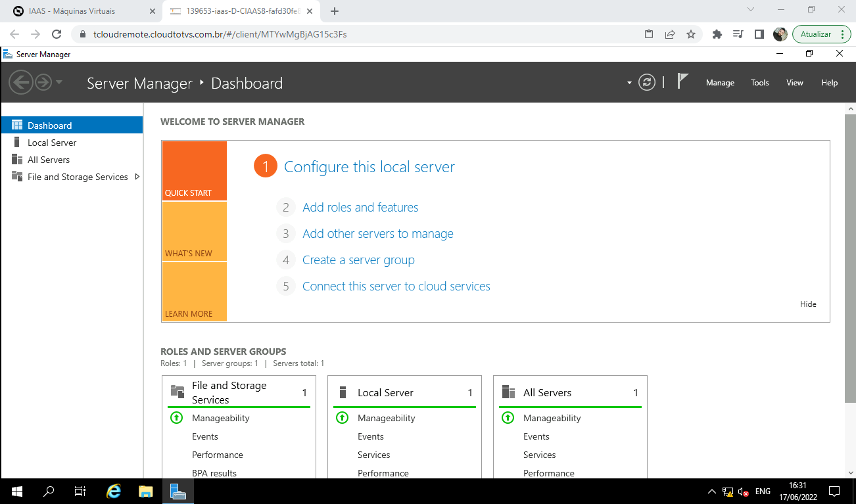Click Events in Local Server tile
Image resolution: width=856 pixels, height=504 pixels.
(x=371, y=436)
